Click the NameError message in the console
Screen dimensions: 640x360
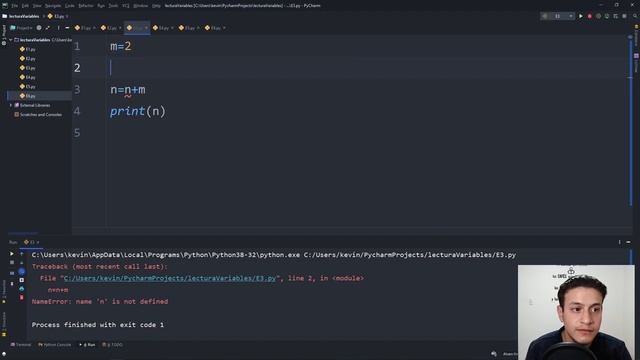click(100, 301)
